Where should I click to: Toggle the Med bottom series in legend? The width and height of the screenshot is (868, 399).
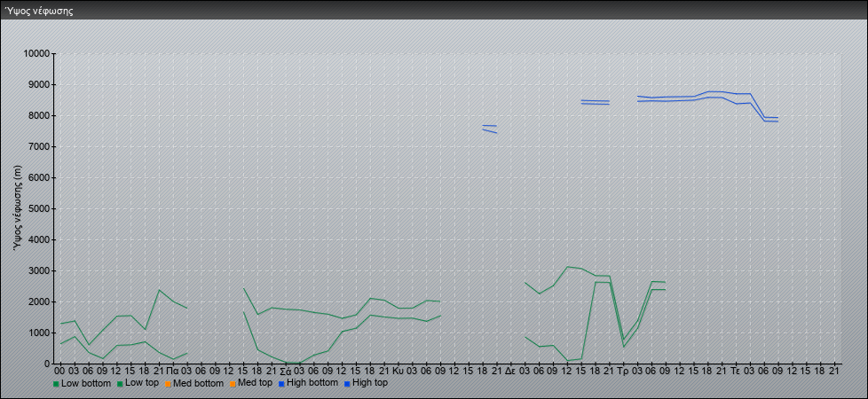(193, 383)
